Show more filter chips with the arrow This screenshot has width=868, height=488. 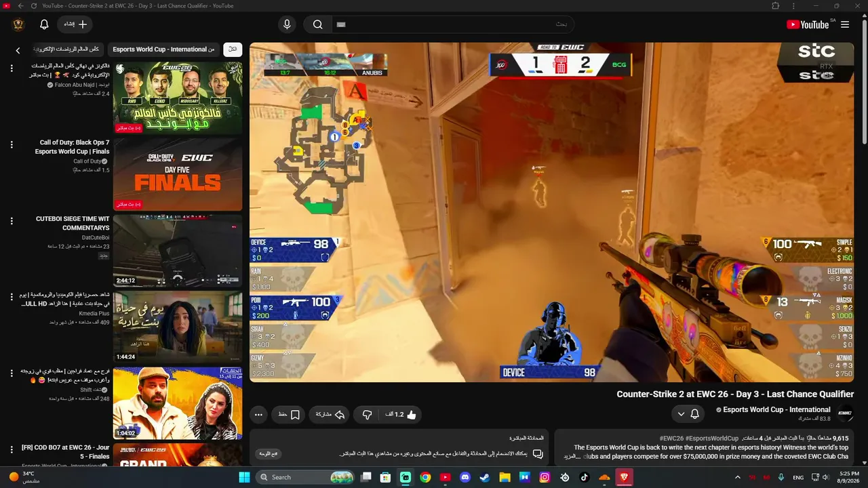pos(18,49)
